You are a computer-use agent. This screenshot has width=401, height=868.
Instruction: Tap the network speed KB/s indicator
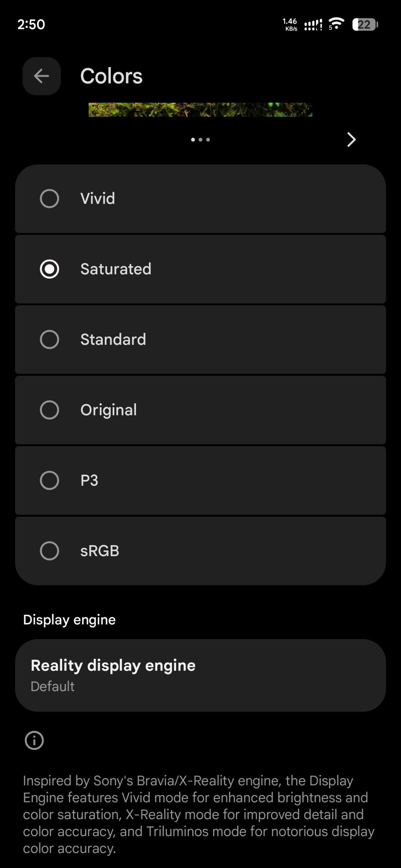click(290, 24)
